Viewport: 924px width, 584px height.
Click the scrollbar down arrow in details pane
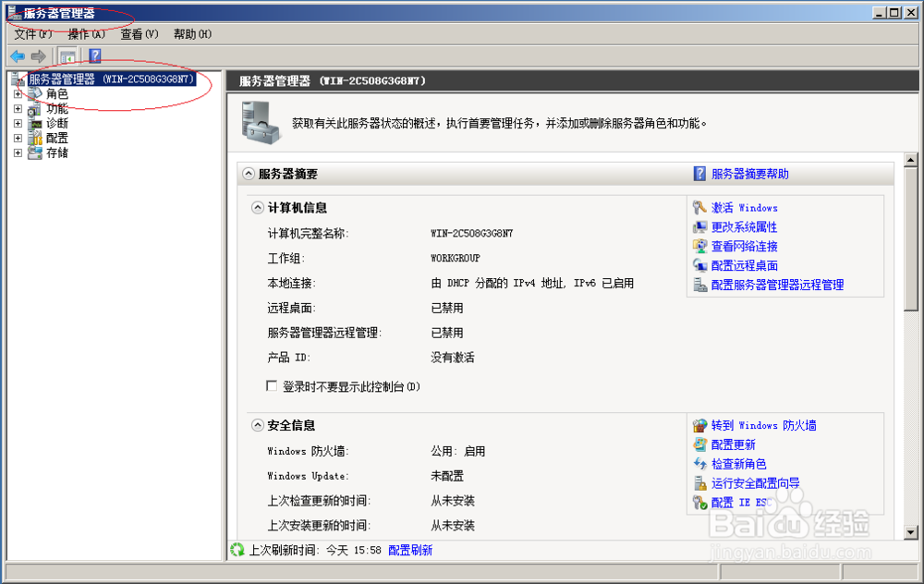tap(910, 532)
